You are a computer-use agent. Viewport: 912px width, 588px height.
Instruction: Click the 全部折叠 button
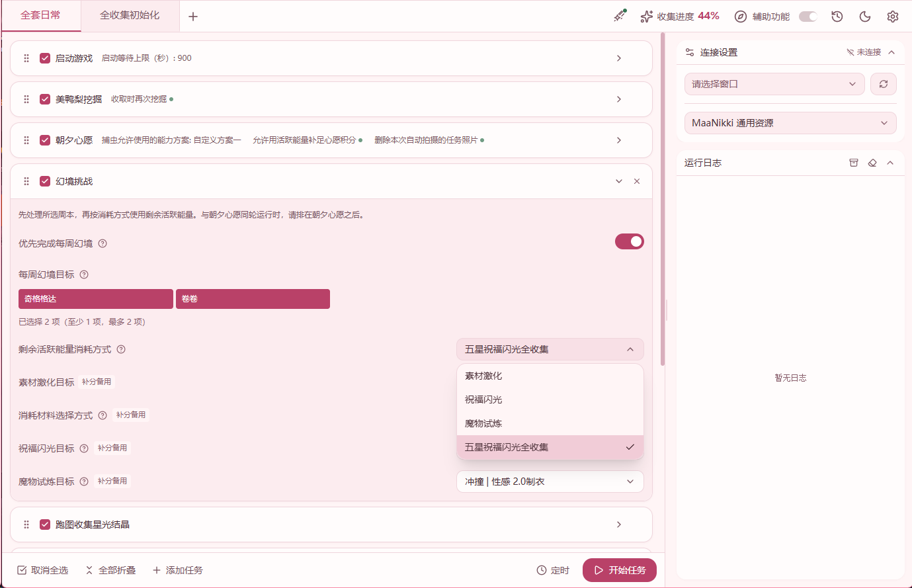click(110, 570)
